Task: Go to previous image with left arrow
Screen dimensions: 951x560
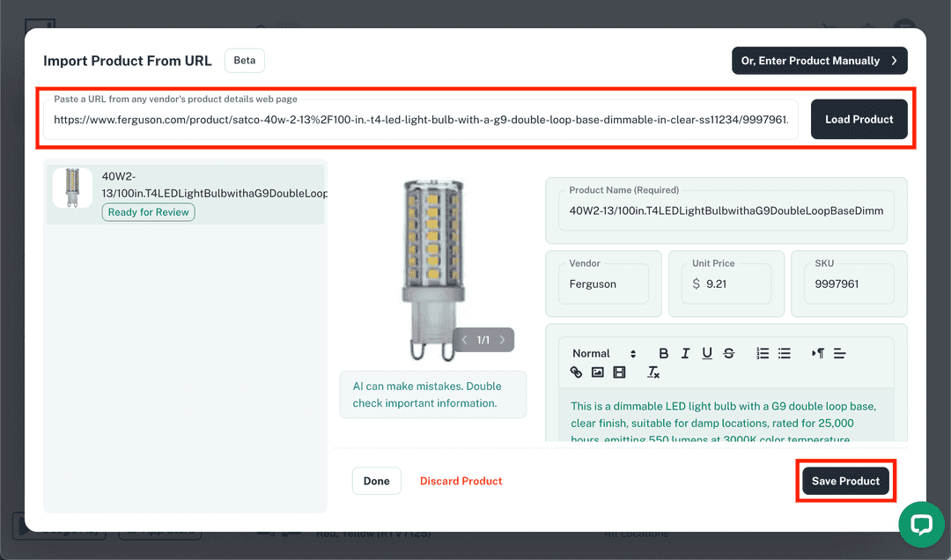Action: [x=464, y=339]
